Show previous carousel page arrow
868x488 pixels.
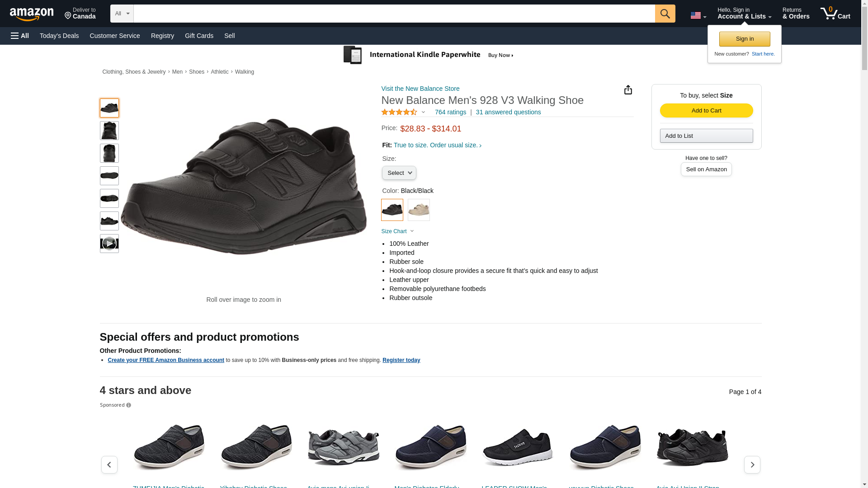[109, 465]
